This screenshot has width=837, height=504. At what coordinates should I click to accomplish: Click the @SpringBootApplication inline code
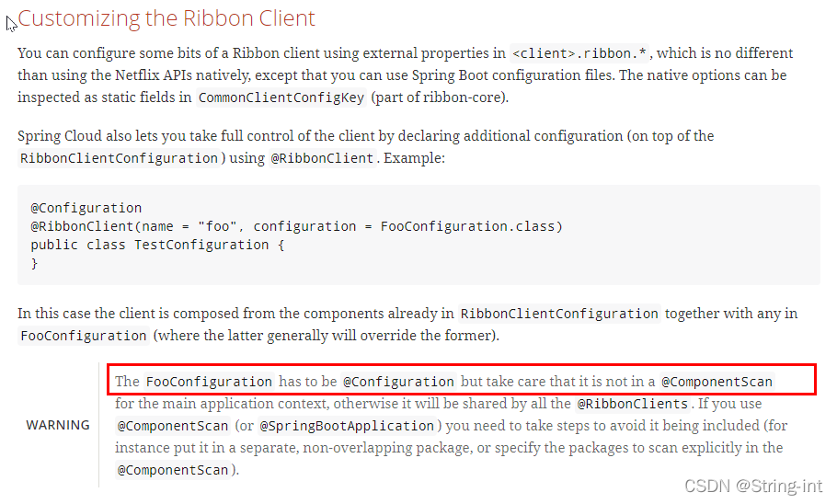pos(346,426)
